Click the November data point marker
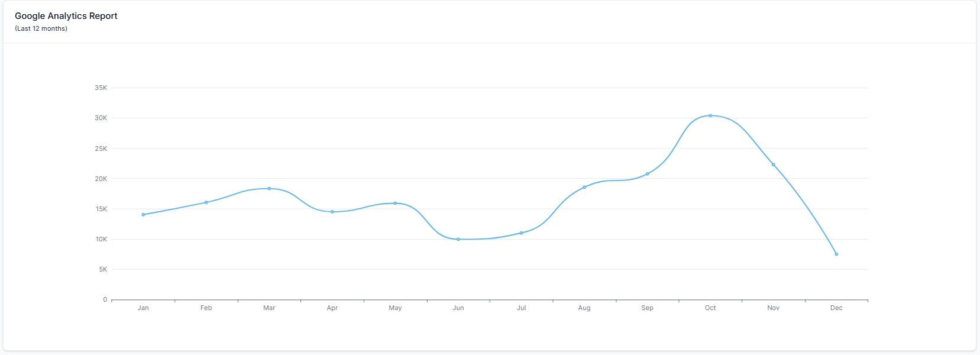980x355 pixels. [774, 164]
